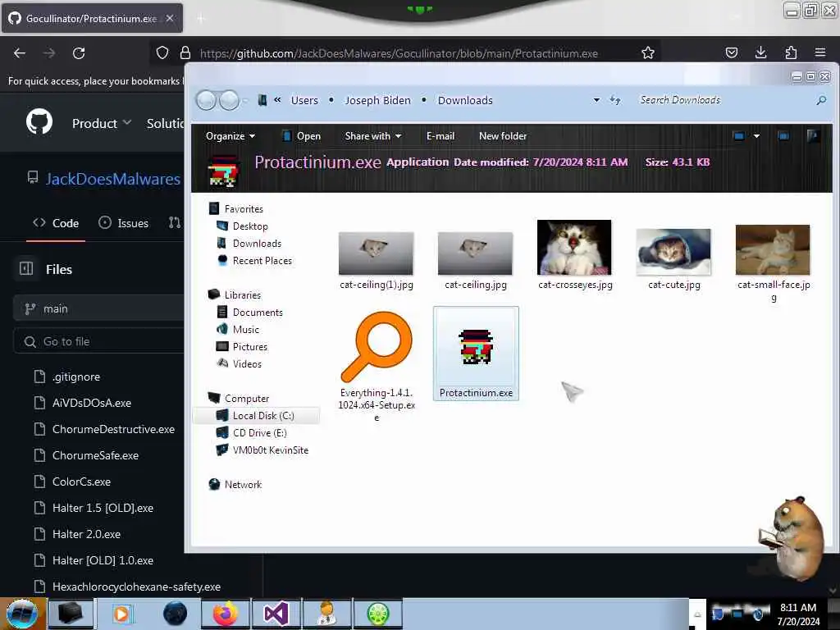Viewport: 840px width, 630px height.
Task: Select Joseph Biden in the address breadcrumb
Action: point(377,100)
